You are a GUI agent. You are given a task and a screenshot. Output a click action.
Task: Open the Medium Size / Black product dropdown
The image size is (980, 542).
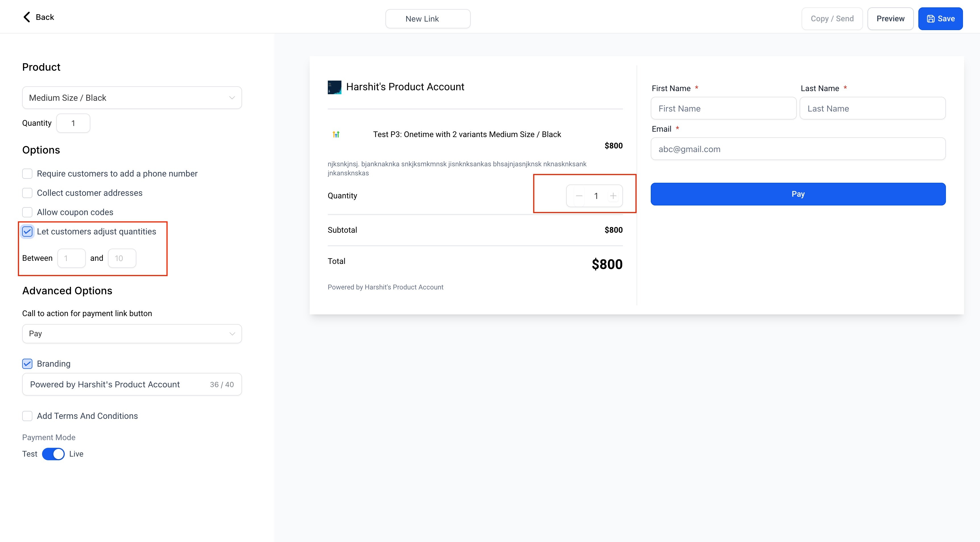click(132, 98)
